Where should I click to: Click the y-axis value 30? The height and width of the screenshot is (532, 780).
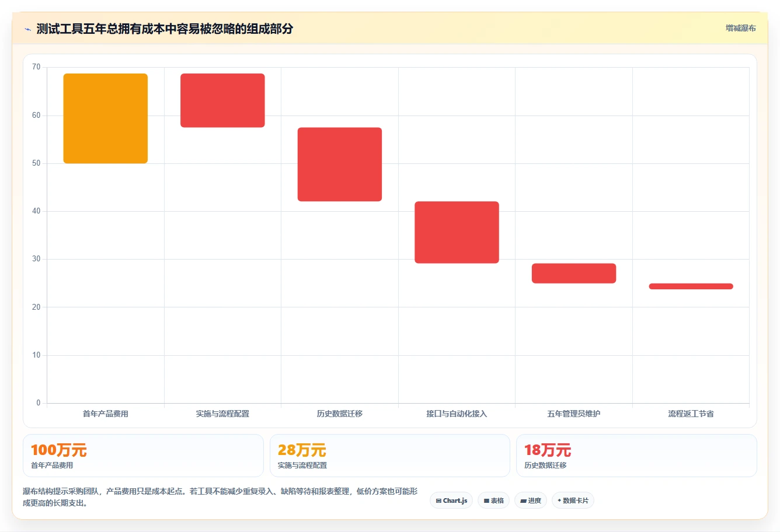(x=36, y=259)
